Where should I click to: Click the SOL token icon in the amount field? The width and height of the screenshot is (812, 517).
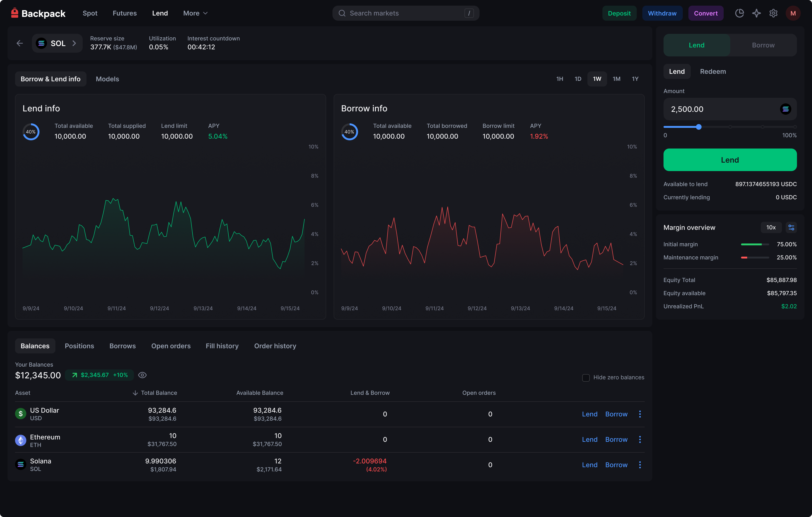click(785, 109)
